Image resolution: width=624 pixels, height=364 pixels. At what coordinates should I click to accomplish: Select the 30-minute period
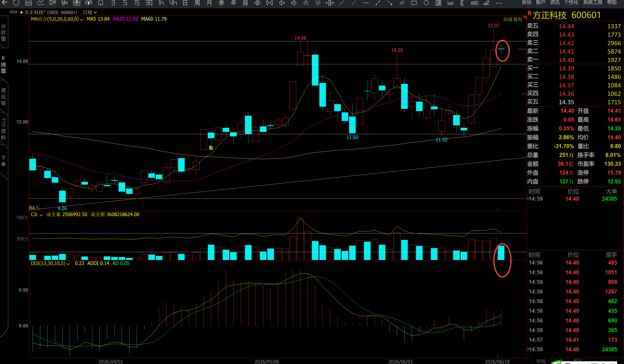tap(149, 3)
